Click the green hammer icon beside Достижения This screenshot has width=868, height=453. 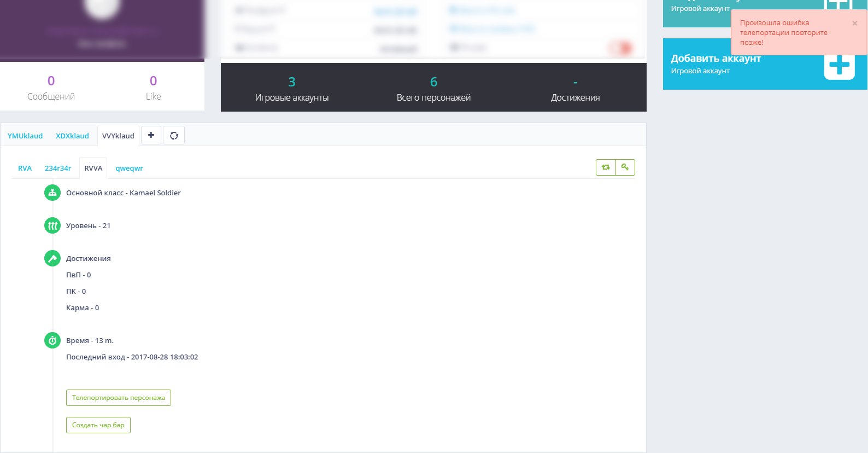coord(52,258)
